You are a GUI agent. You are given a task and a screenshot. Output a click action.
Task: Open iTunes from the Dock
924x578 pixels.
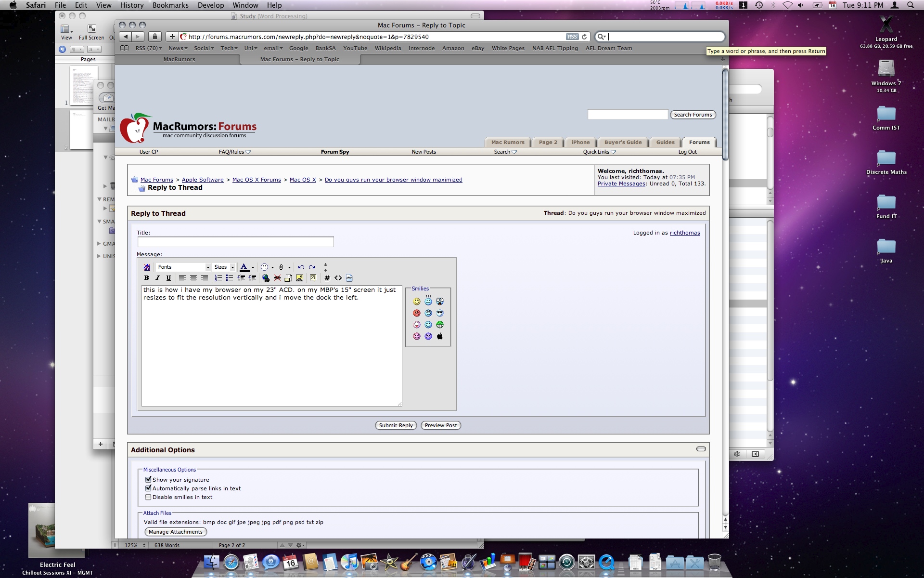click(350, 562)
